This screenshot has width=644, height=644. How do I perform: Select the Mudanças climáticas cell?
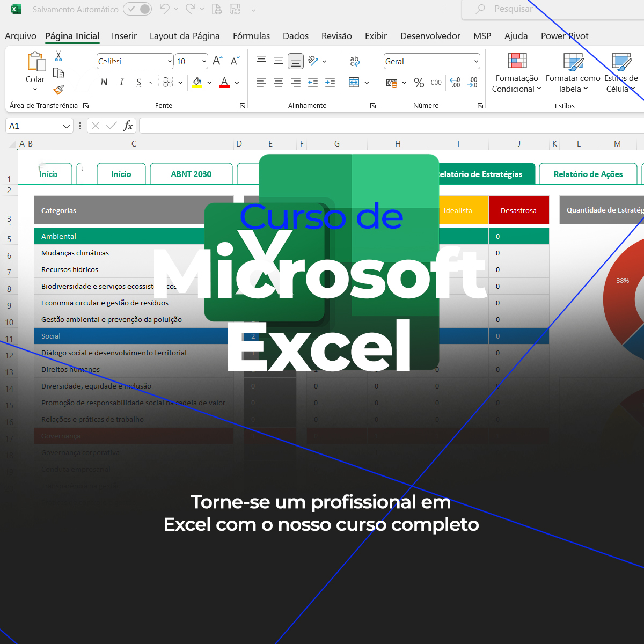(x=134, y=253)
